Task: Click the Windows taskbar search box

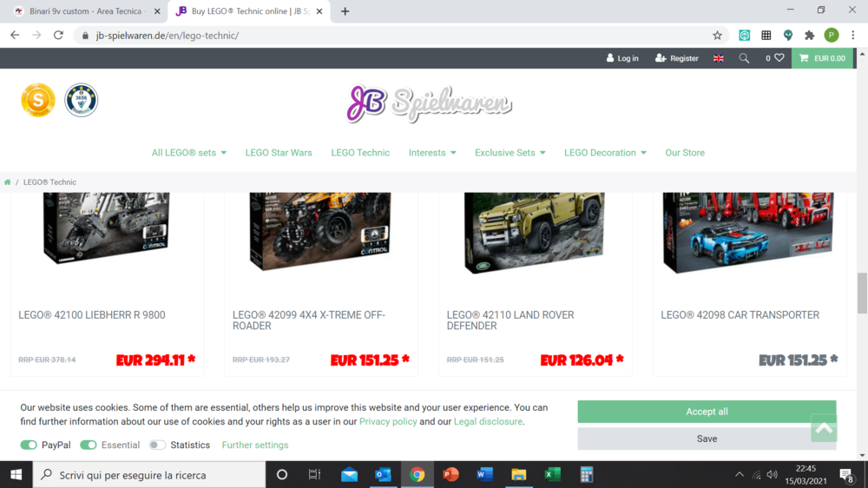Action: [149, 475]
